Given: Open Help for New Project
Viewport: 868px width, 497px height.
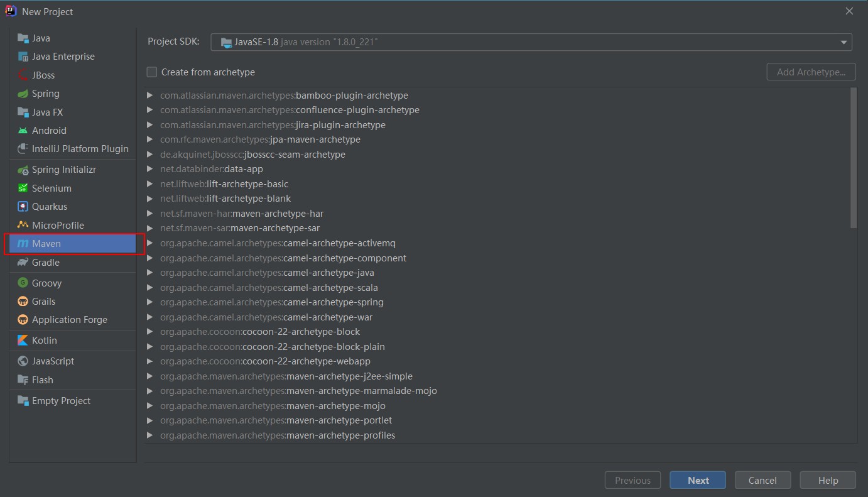Looking at the screenshot, I should click(828, 480).
